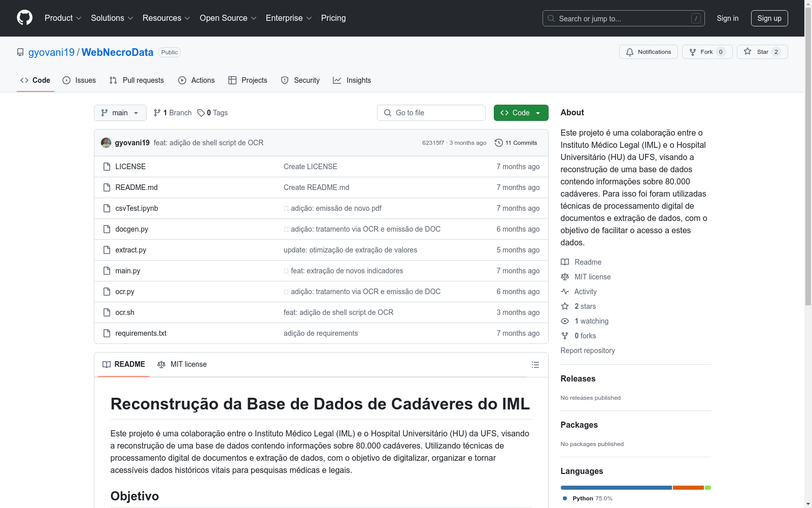Select the README tab
This screenshot has height=508, width=812.
124,364
